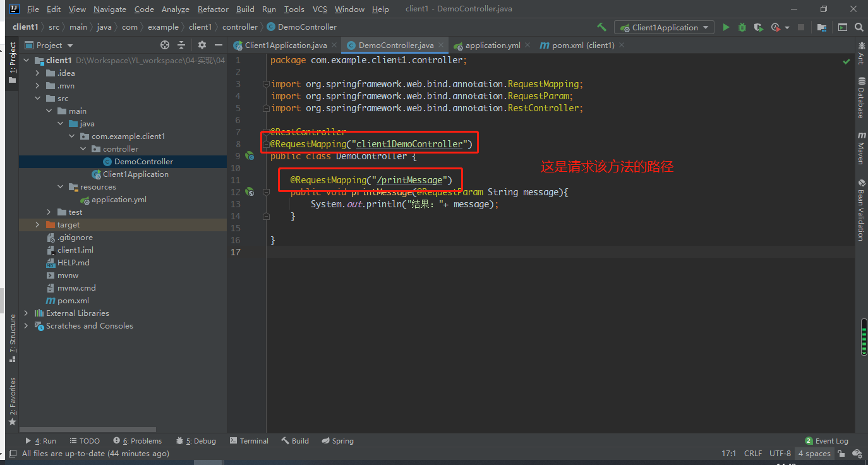
Task: Expand the .mvn folder
Action: pyautogui.click(x=38, y=85)
